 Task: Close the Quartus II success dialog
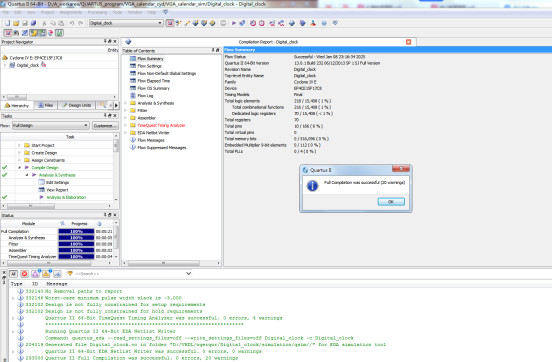pos(401,169)
